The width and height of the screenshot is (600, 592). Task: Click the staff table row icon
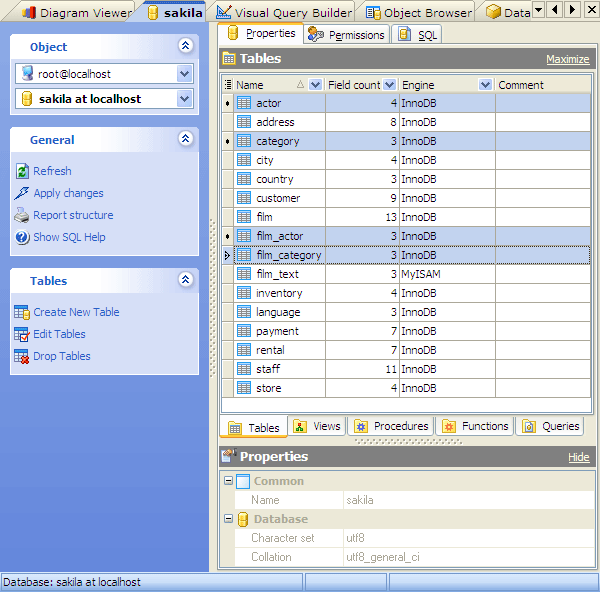coord(244,369)
